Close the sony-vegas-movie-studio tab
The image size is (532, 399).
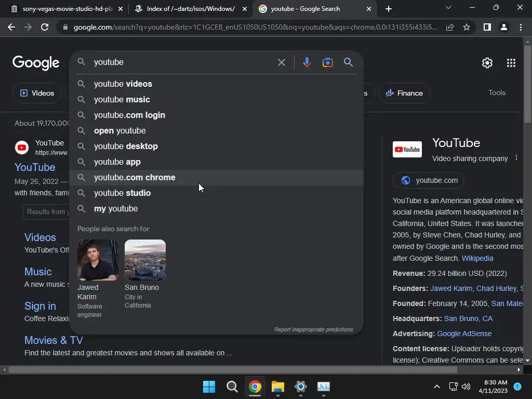click(x=121, y=9)
